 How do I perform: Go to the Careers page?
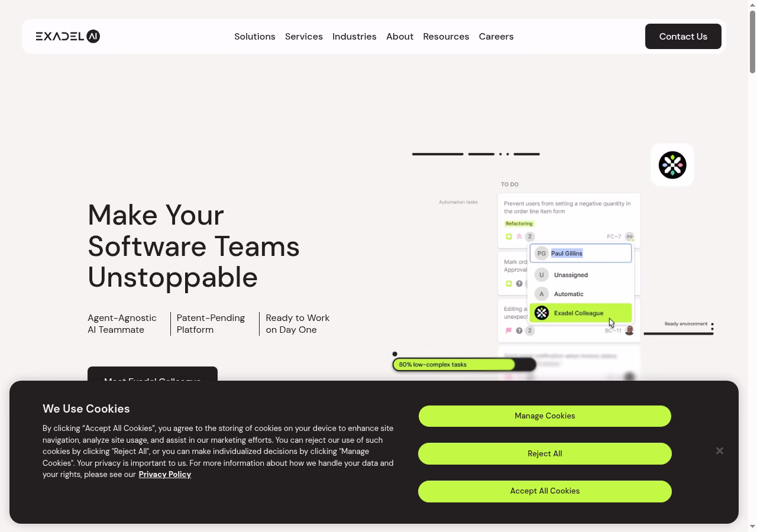(x=496, y=36)
